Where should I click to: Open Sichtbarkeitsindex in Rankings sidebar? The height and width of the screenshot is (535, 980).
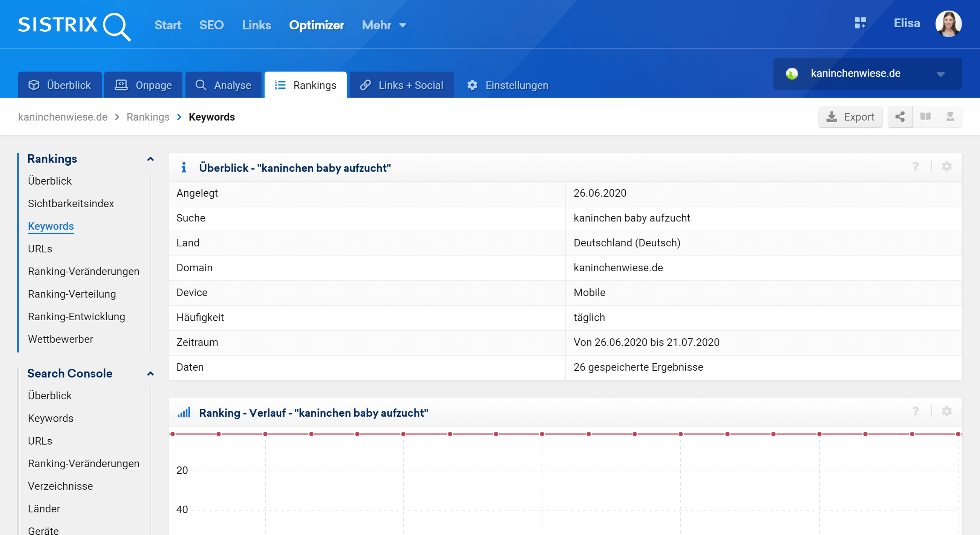coord(71,203)
